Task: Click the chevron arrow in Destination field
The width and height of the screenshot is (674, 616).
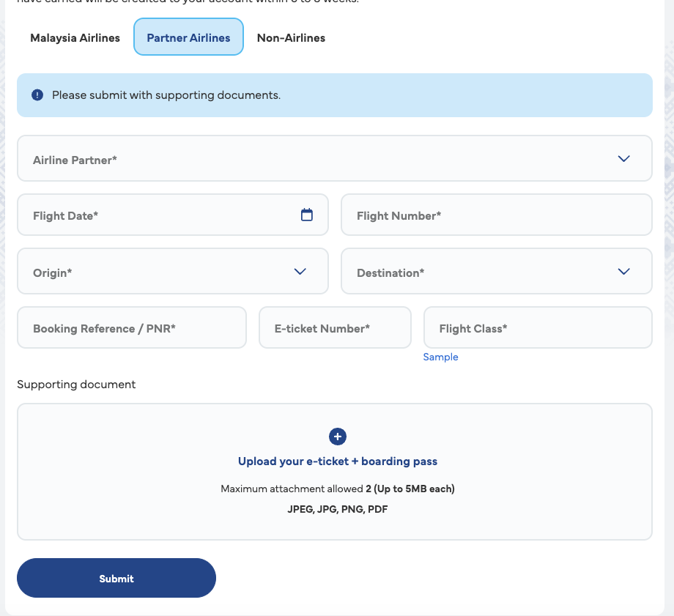Action: click(x=623, y=271)
